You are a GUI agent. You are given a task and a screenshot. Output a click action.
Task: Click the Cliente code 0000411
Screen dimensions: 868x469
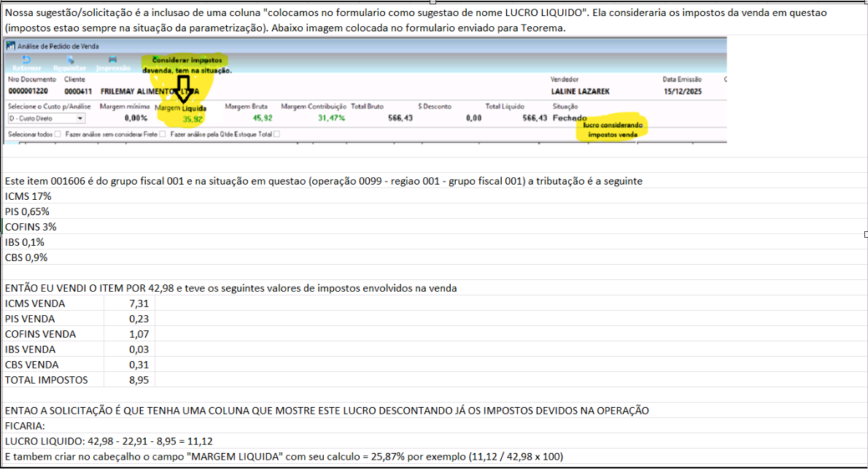click(78, 91)
